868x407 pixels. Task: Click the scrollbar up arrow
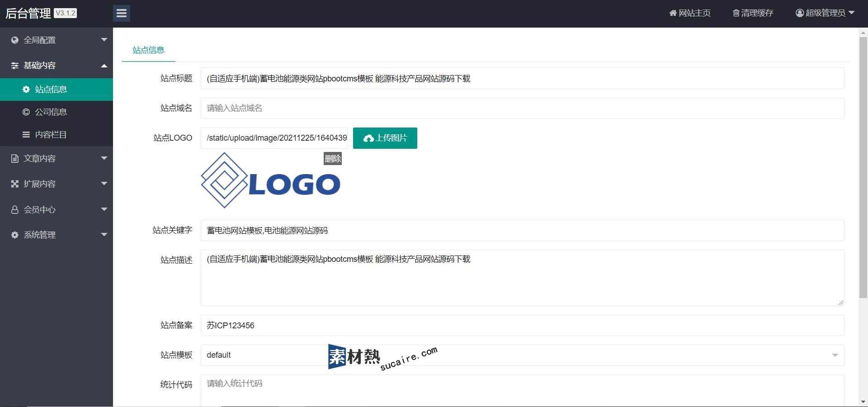(863, 33)
